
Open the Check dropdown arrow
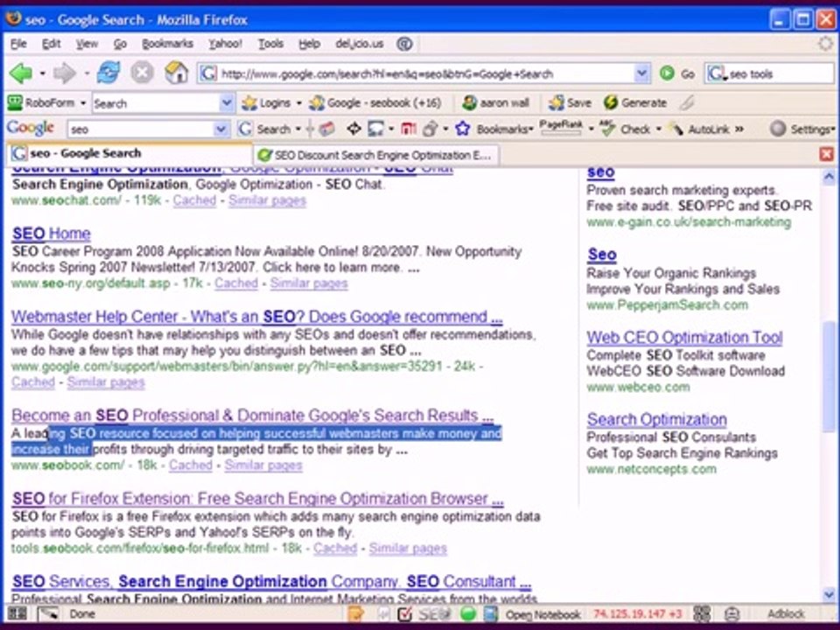click(x=658, y=129)
